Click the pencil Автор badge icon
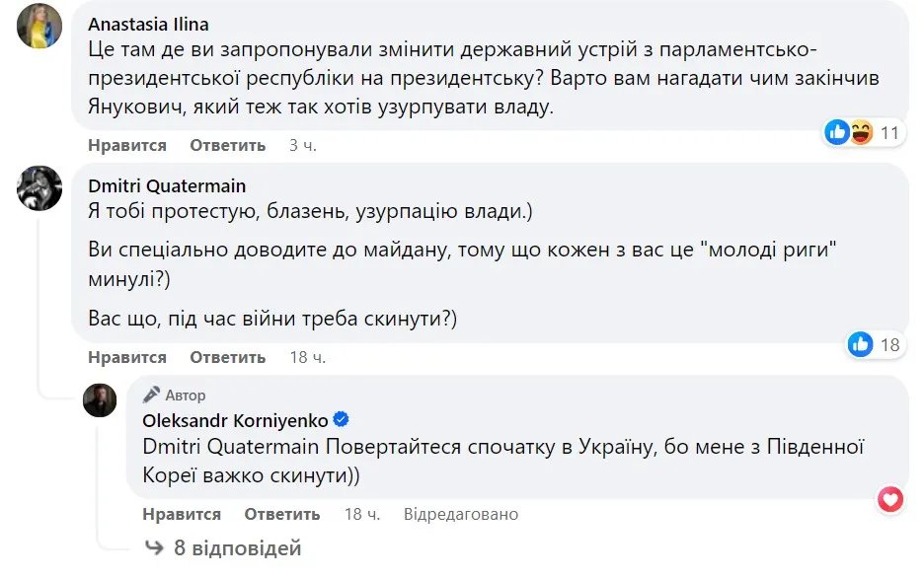This screenshot has width=924, height=578. [x=151, y=395]
